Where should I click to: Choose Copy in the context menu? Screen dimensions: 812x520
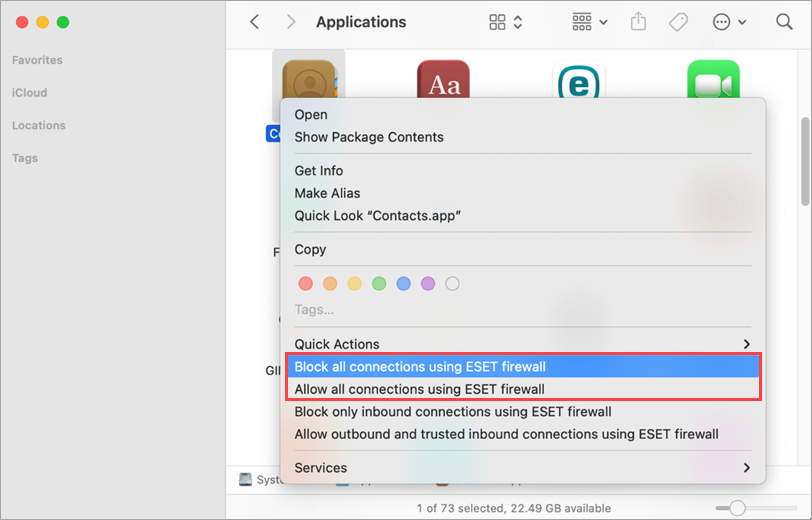coord(523,250)
